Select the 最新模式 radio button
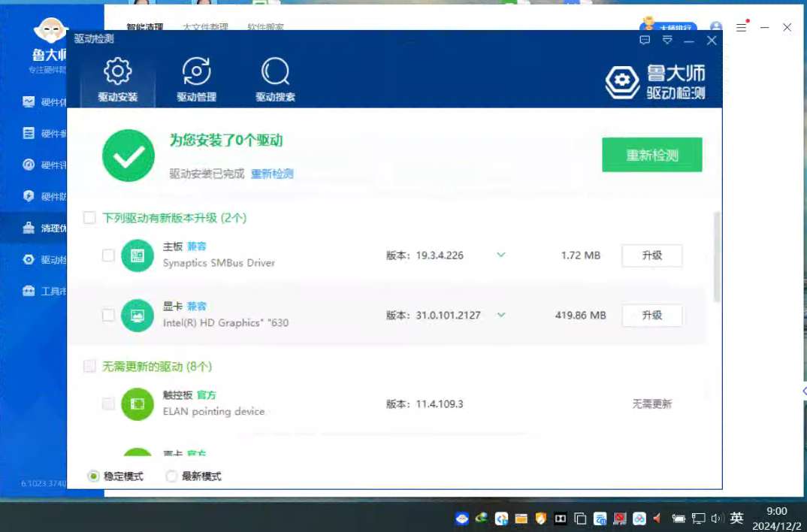This screenshot has width=807, height=532. click(171, 476)
